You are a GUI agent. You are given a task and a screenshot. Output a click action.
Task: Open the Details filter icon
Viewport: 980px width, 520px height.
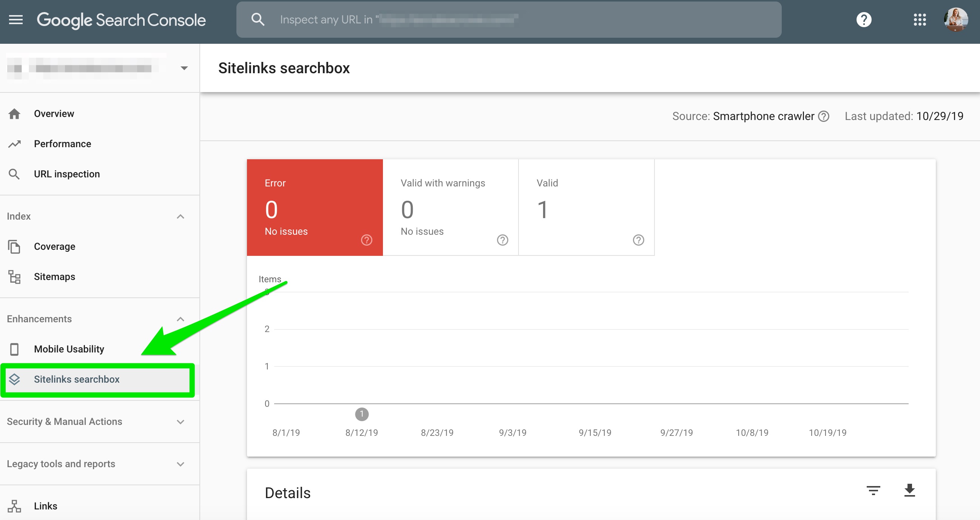click(873, 490)
